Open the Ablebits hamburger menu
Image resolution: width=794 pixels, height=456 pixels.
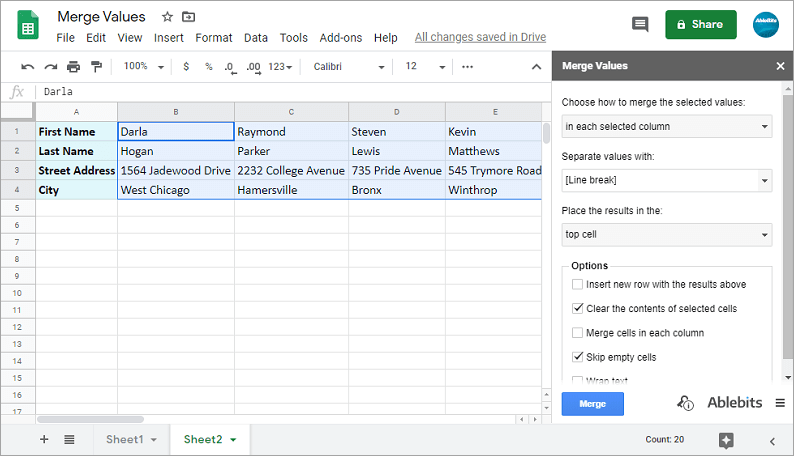click(x=780, y=403)
